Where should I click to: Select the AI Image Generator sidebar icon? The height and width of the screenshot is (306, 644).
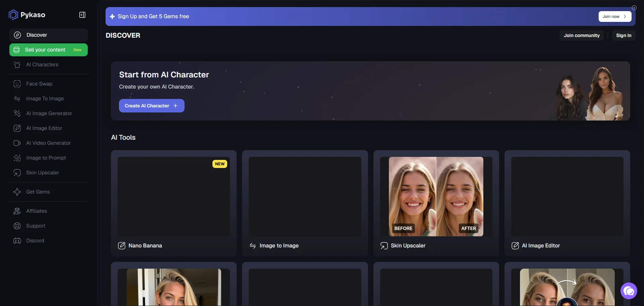tap(17, 113)
